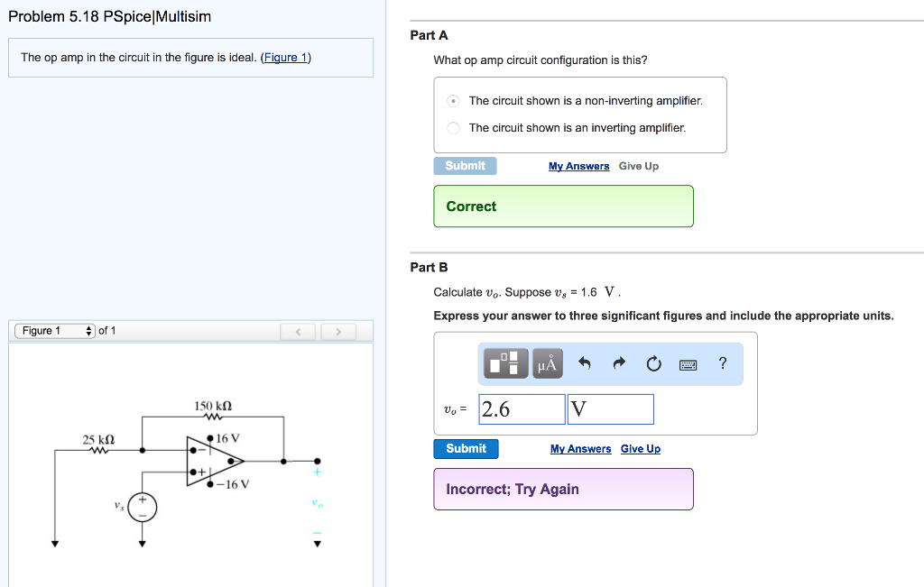Viewport: 924px width, 587px height.
Task: Click Submit button in Part B
Action: (x=467, y=449)
